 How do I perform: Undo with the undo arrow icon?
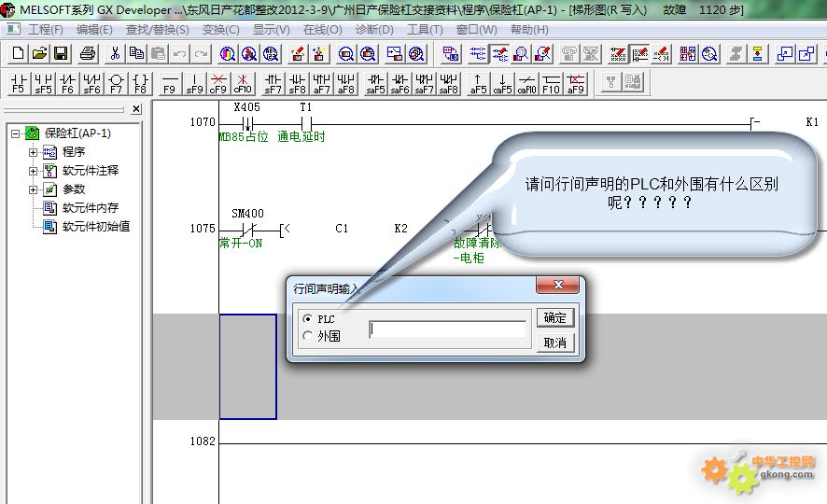click(x=180, y=53)
